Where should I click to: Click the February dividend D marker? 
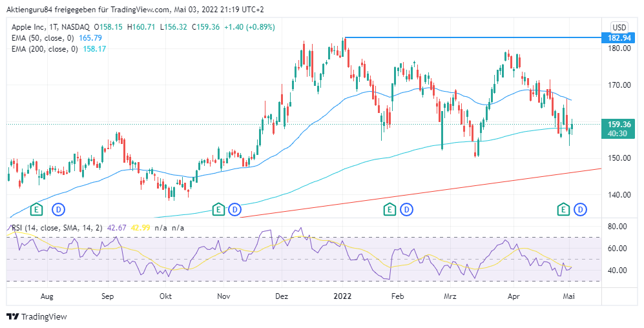(406, 210)
